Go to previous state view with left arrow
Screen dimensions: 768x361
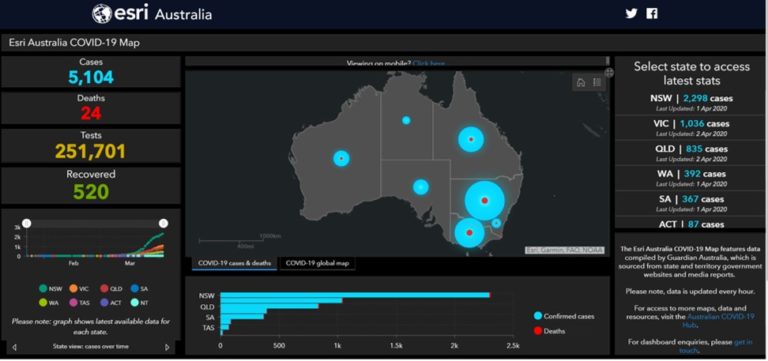(x=14, y=347)
